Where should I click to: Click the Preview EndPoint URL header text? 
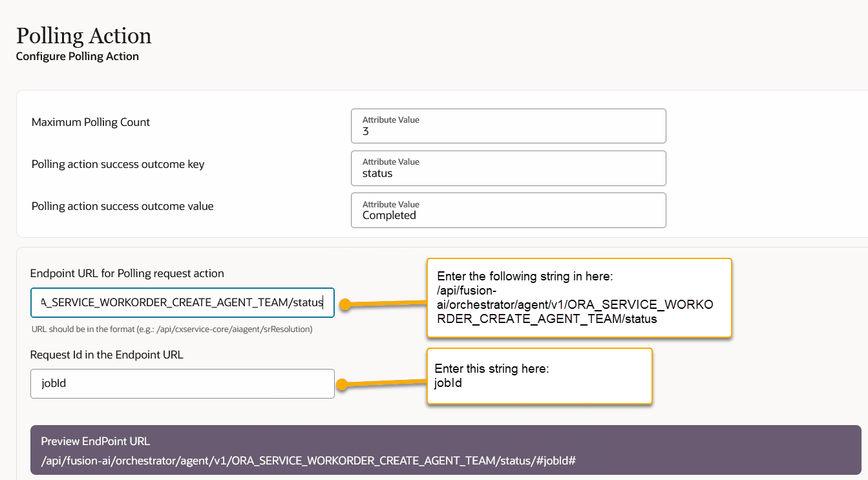95,441
